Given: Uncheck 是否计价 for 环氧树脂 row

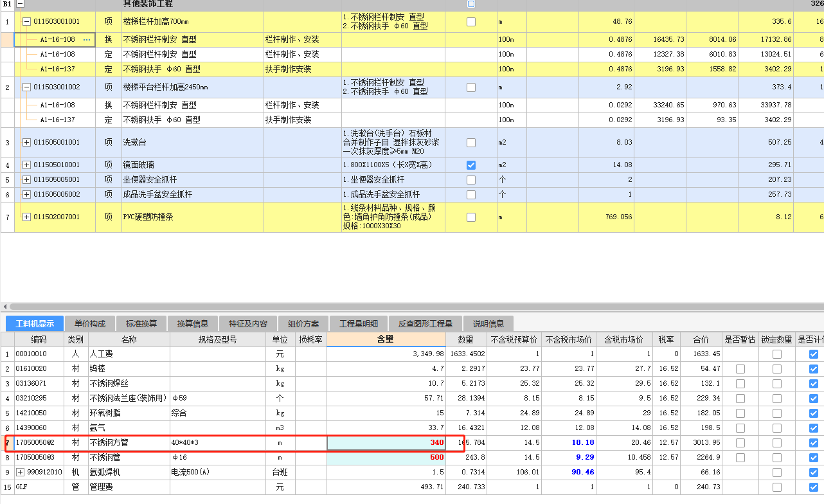Looking at the screenshot, I should click(x=814, y=413).
